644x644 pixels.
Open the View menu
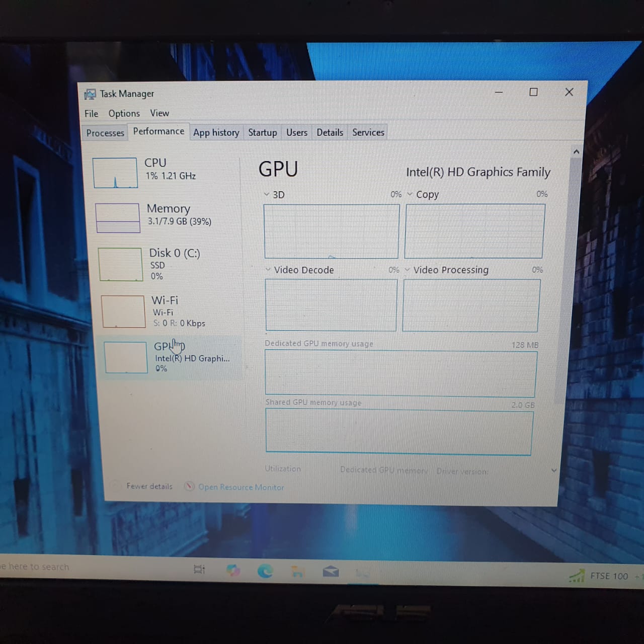(159, 113)
